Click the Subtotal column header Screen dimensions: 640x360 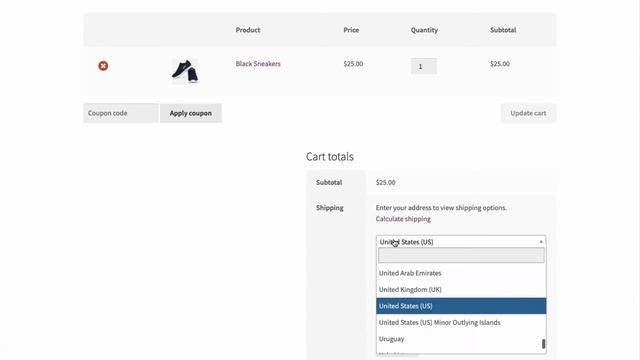[x=503, y=30]
